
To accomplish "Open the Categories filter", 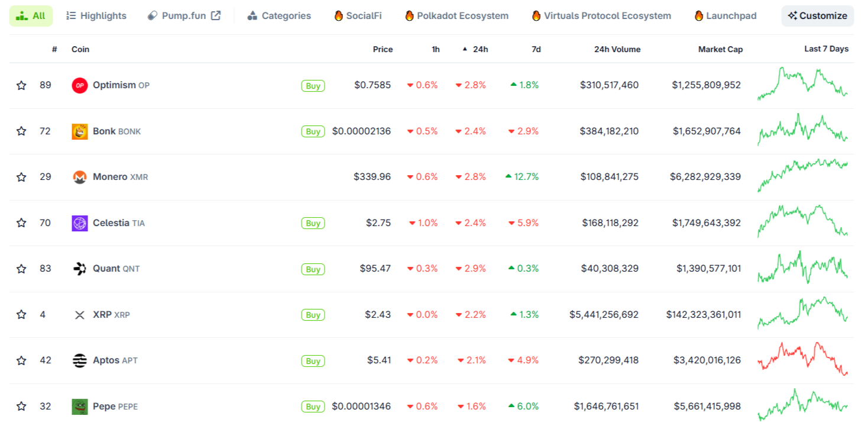I will tap(279, 16).
